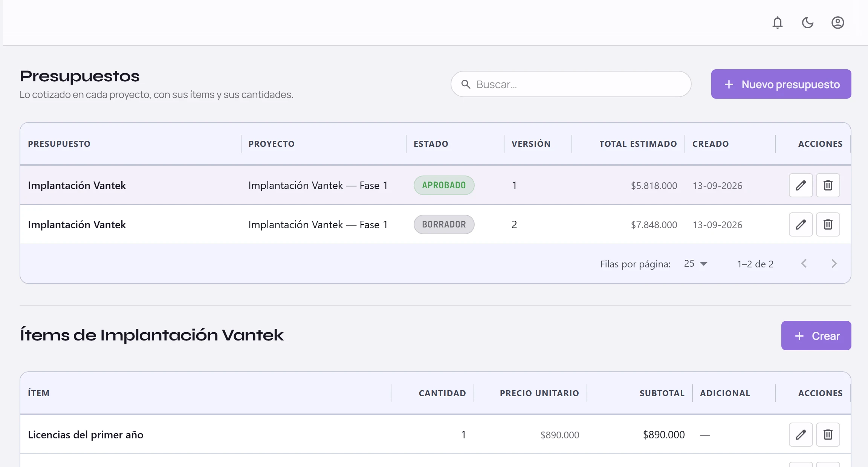868x467 pixels.
Task: Sort by the Presupuesto column header
Action: [59, 144]
